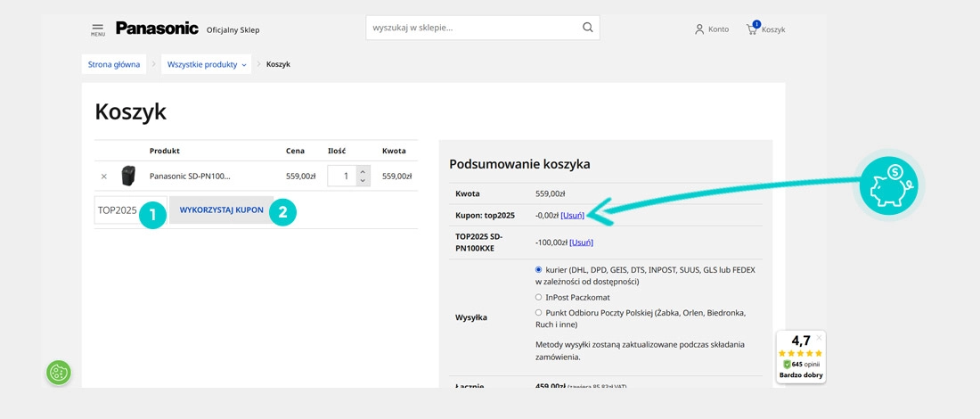Decrease quantity with the down arrow
Screen dimensions: 980x419
tap(362, 181)
